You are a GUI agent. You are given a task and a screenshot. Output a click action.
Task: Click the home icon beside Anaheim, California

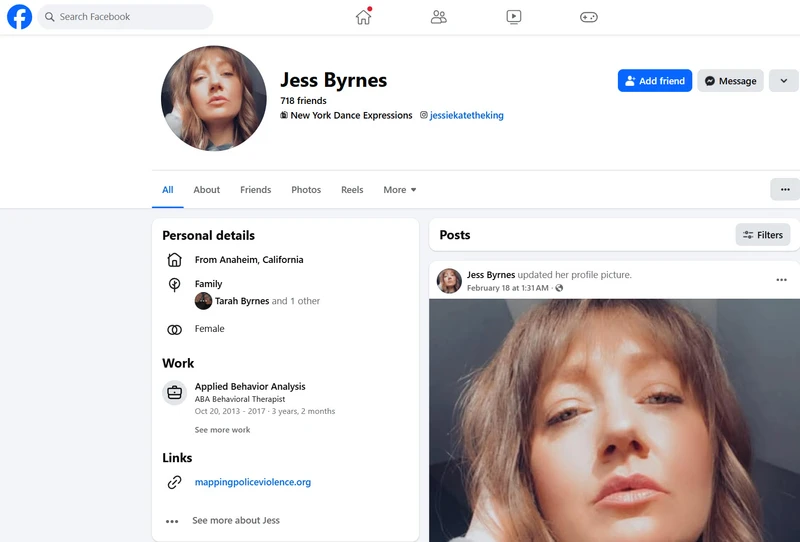click(x=174, y=260)
